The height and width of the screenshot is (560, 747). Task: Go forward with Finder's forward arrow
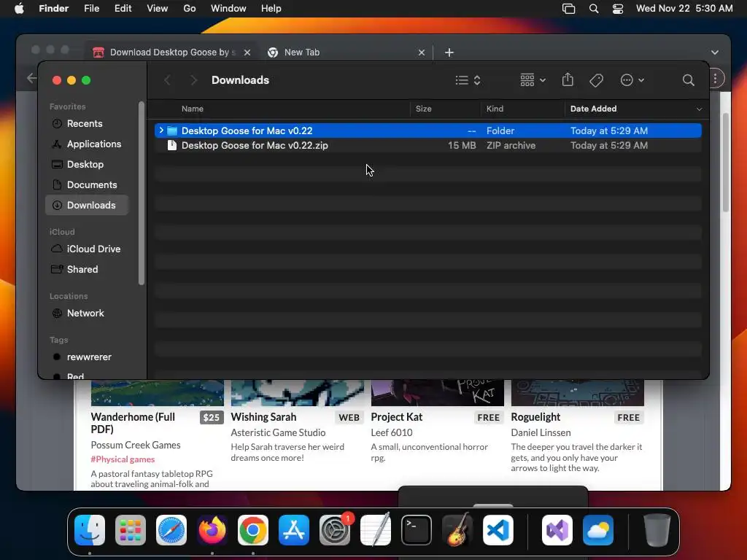click(x=193, y=80)
